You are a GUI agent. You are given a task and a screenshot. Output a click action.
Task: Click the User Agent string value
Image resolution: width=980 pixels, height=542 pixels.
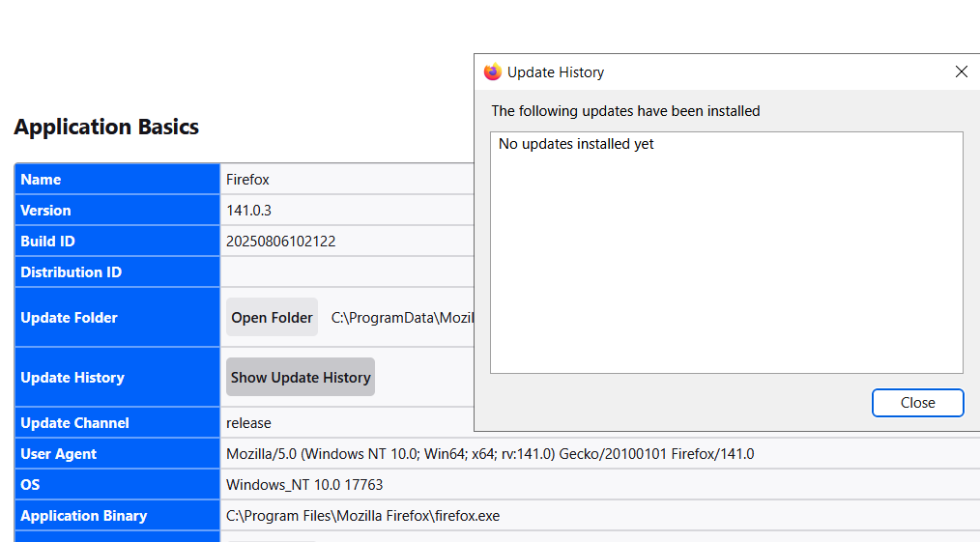[490, 454]
